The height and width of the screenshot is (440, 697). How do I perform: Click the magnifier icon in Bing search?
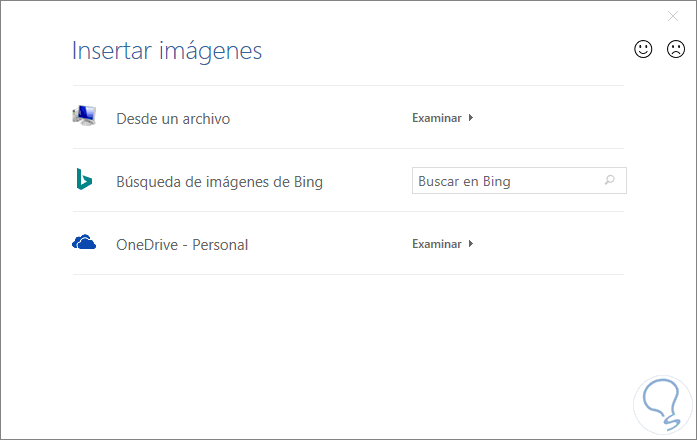pyautogui.click(x=610, y=181)
